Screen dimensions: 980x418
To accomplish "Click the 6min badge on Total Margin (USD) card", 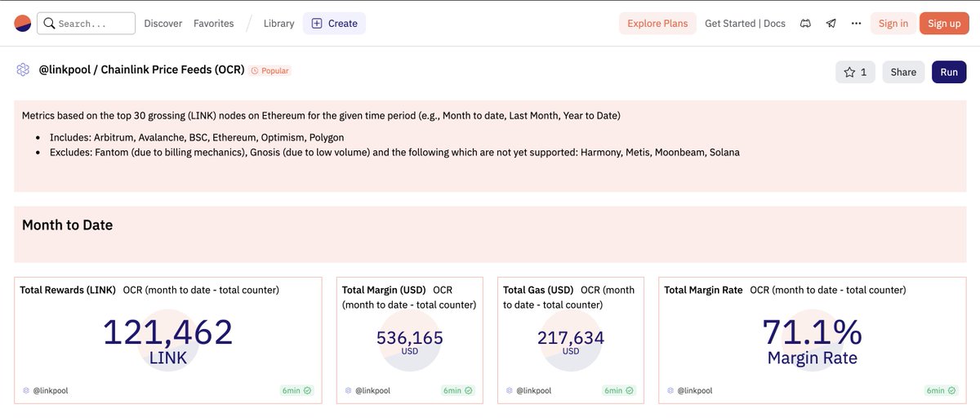I will click(458, 391).
